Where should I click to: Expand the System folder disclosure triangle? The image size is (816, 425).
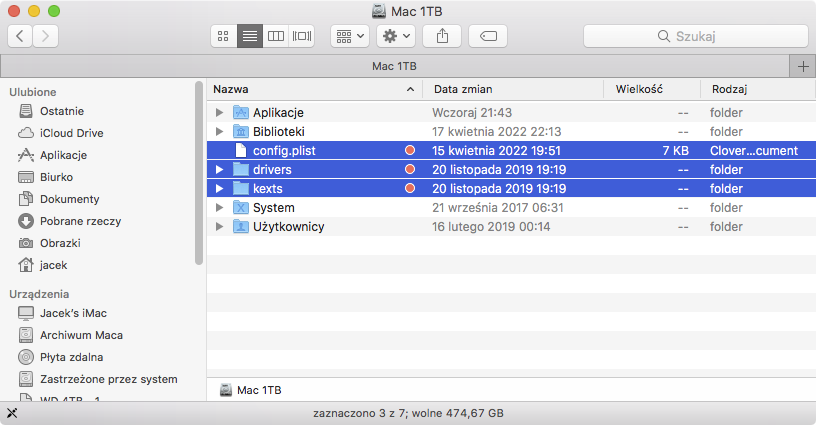click(x=220, y=208)
